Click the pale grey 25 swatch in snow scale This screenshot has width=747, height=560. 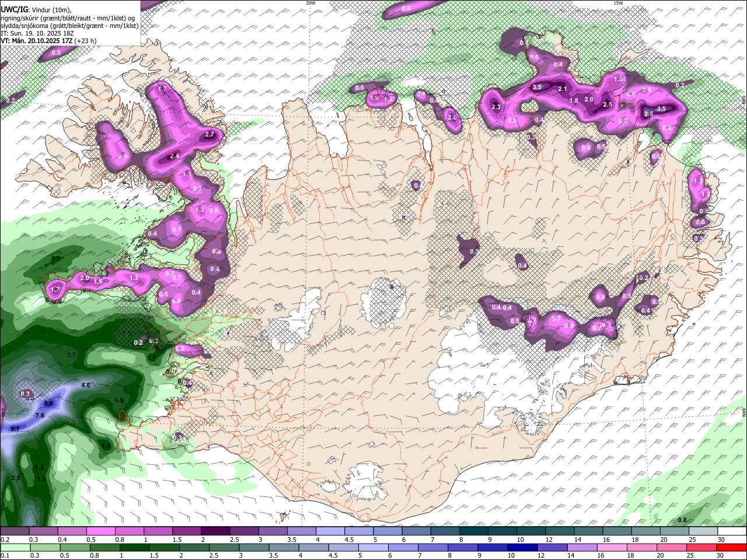703,531
